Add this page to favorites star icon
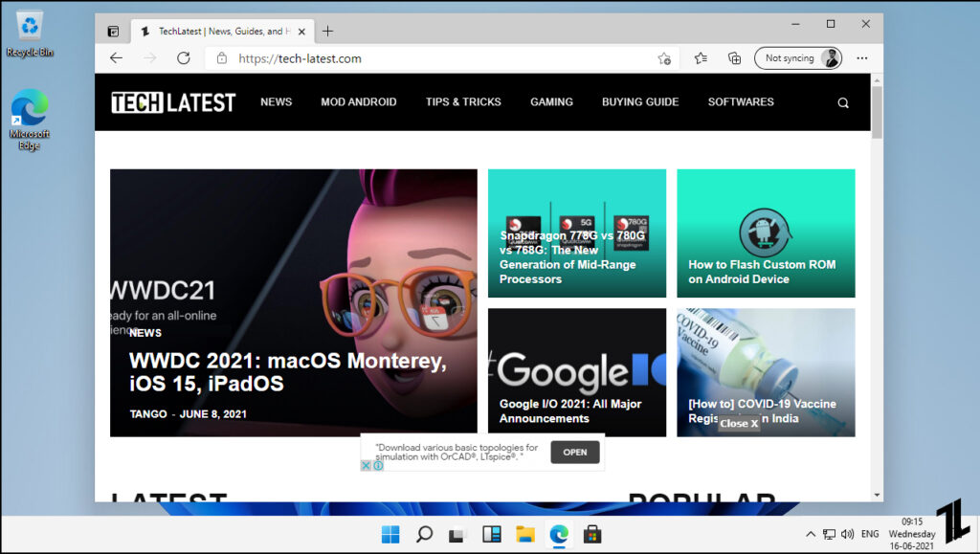980x554 pixels. coord(664,58)
